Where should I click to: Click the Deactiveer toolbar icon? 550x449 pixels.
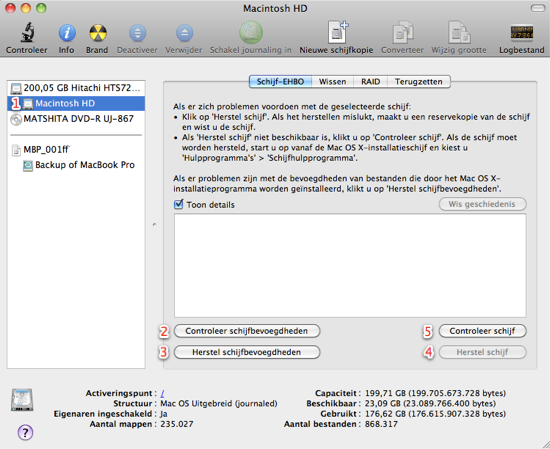point(137,33)
